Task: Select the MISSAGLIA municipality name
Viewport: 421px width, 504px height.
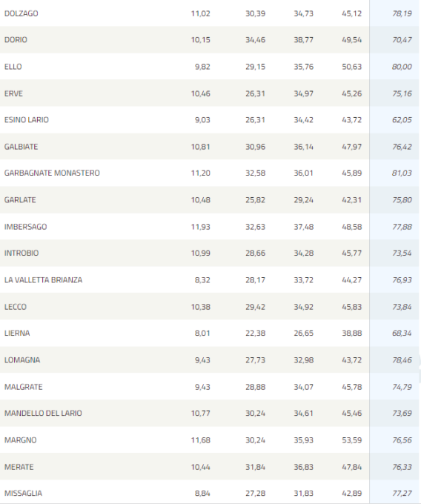Action: click(23, 494)
